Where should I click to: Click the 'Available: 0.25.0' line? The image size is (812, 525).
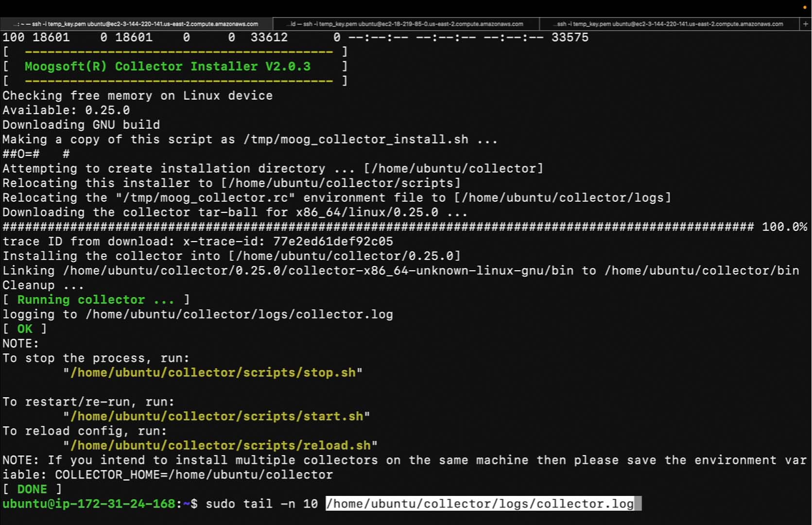[x=66, y=110]
